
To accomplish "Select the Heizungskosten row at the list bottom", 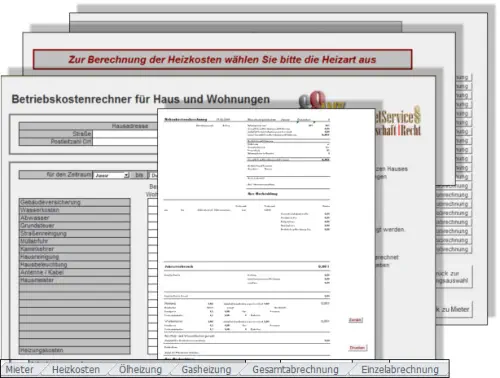I will [x=75, y=350].
